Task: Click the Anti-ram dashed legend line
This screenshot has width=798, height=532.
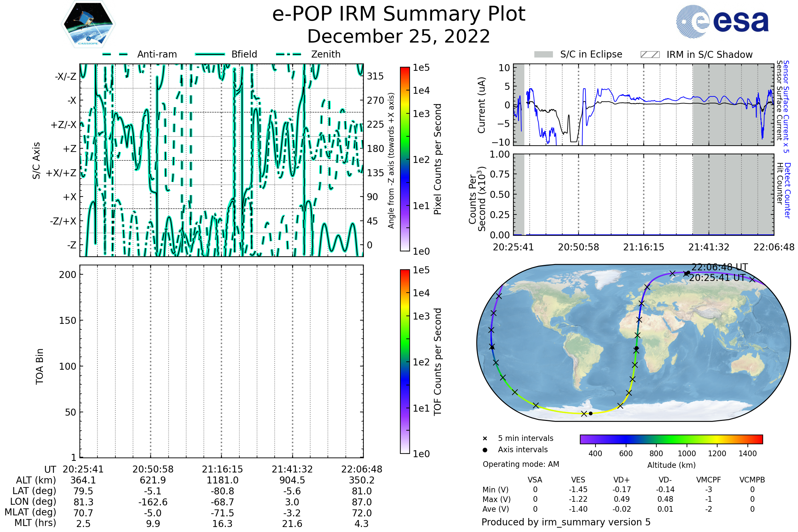Action: [x=115, y=54]
